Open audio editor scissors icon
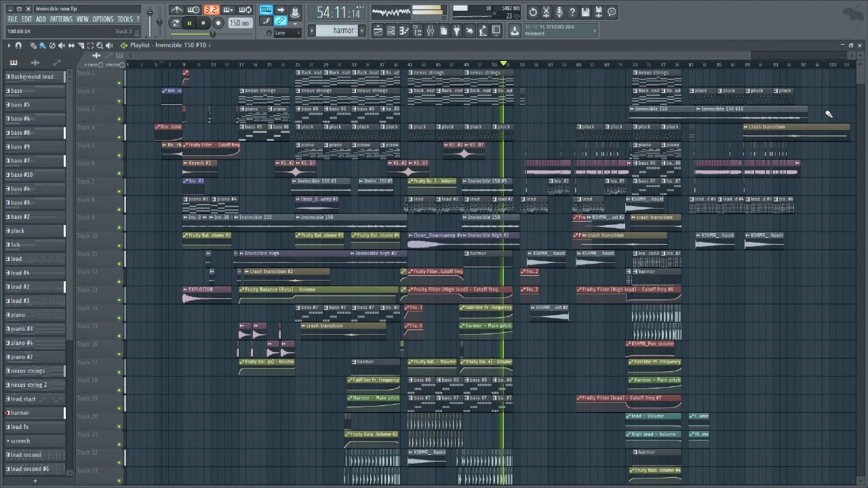 click(547, 12)
